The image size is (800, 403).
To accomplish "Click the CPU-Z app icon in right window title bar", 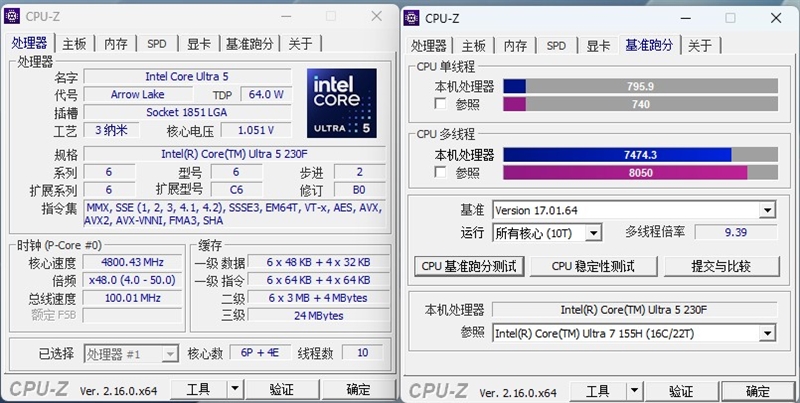I will pos(412,17).
